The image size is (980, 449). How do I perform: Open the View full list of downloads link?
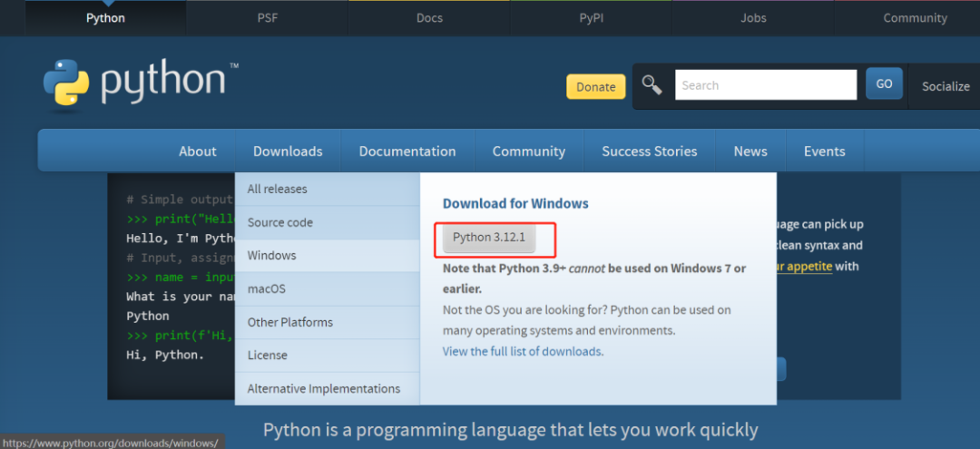[x=523, y=351]
